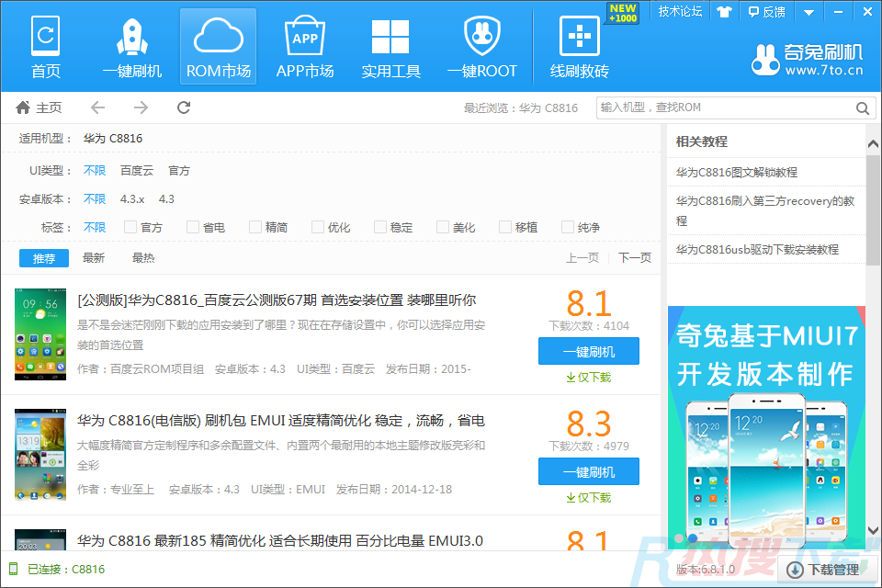Open 刷入第三方recovery的教程 tutorial
The image size is (882, 588).
(765, 210)
